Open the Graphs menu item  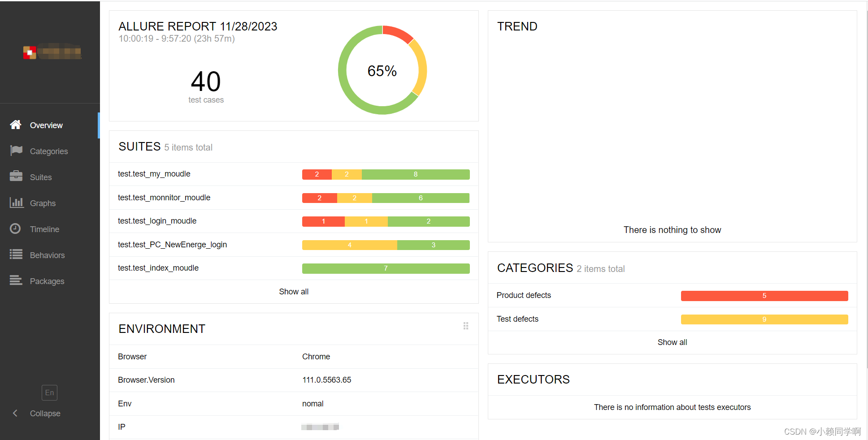pos(50,203)
